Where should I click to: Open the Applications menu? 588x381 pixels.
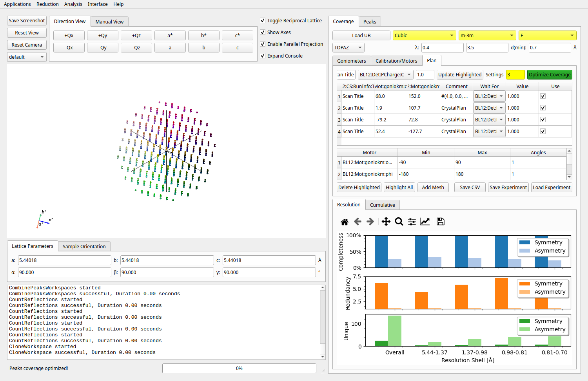pos(17,4)
